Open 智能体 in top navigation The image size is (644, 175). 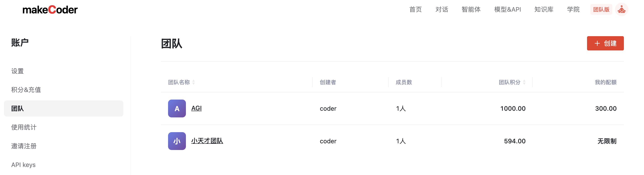(471, 9)
